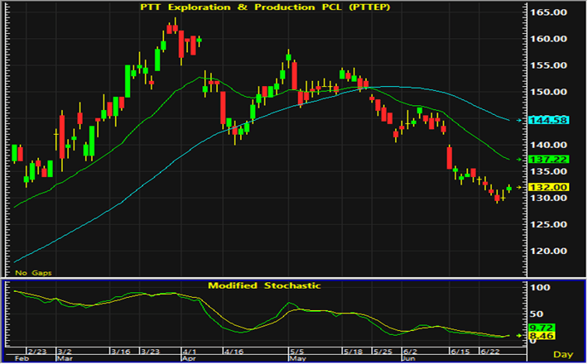The image size is (588, 364).
Task: Click the 125.00 price axis label
Action: pos(548,225)
